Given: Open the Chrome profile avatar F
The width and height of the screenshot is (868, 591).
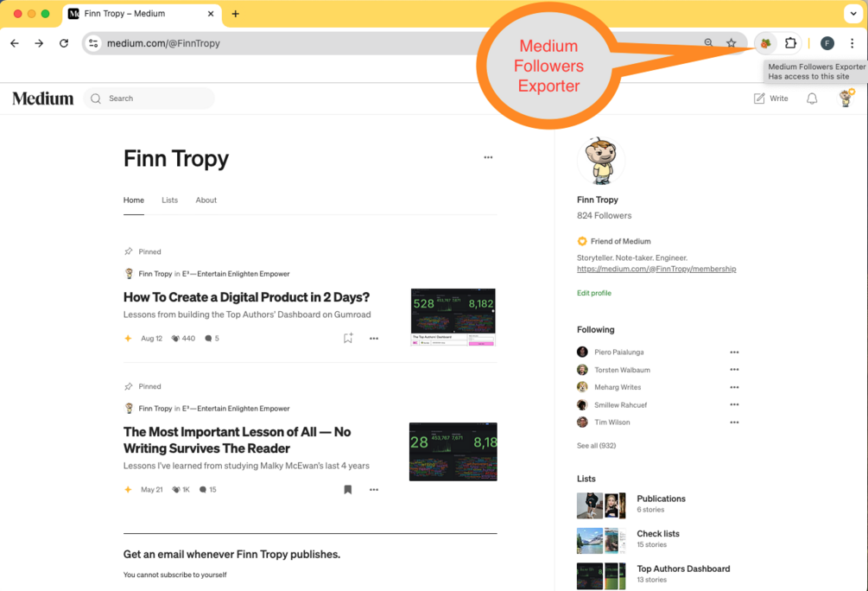Looking at the screenshot, I should tap(827, 43).
